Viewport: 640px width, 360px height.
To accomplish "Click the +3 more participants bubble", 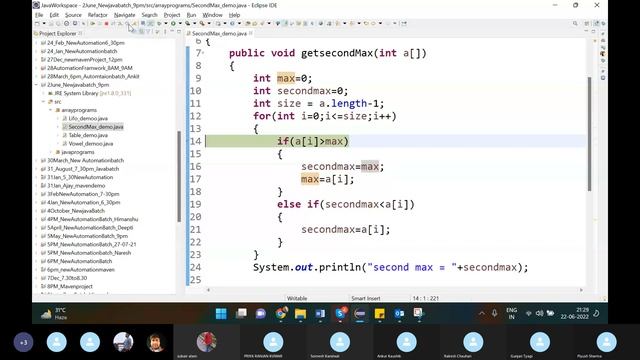I will (23, 342).
